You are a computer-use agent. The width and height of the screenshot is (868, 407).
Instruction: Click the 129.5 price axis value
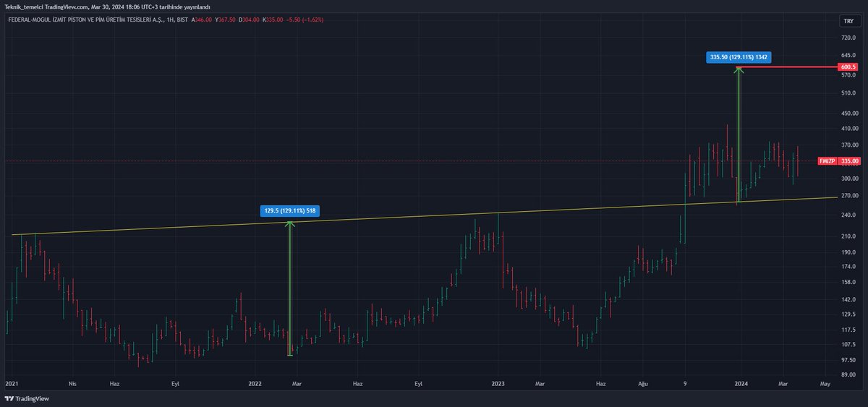click(848, 314)
